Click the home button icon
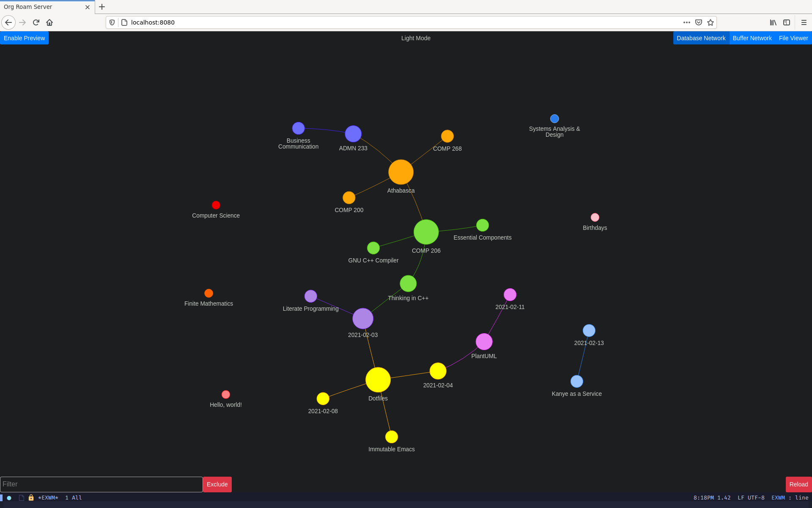Screen dimensions: 812x508 pyautogui.click(x=49, y=22)
